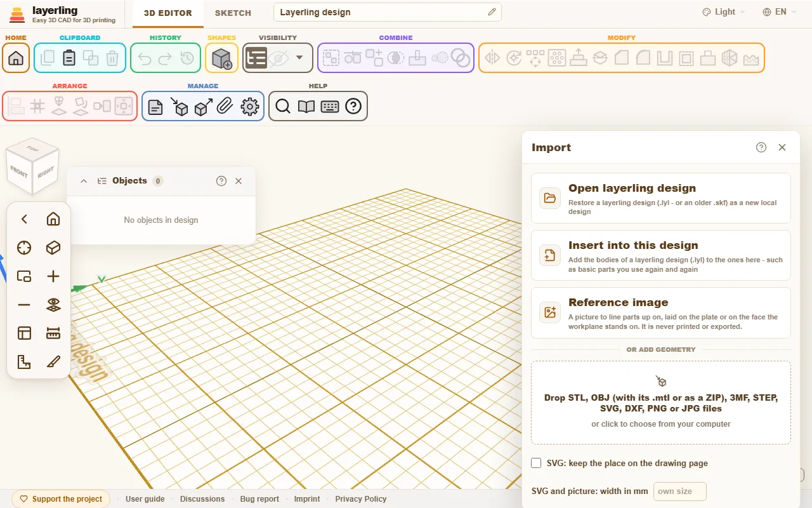Open the User guide footer link
Screen dimensions: 812x508
pos(145,499)
